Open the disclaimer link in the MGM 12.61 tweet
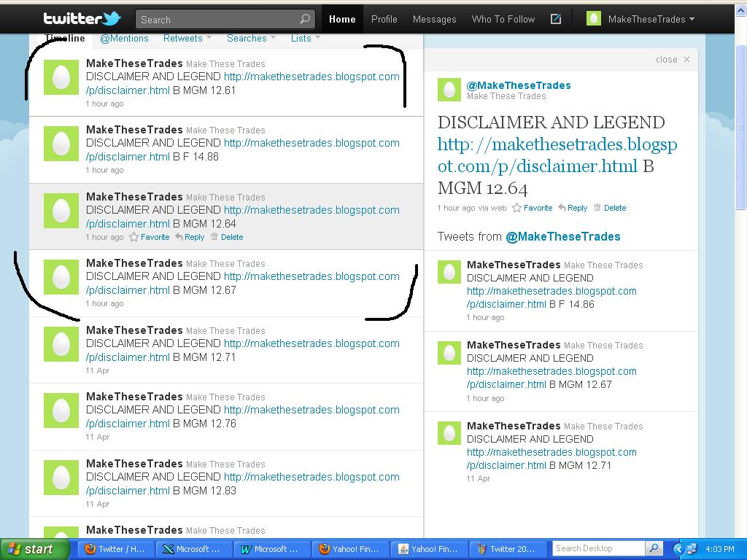Screen dimensions: 747x560 [242, 83]
